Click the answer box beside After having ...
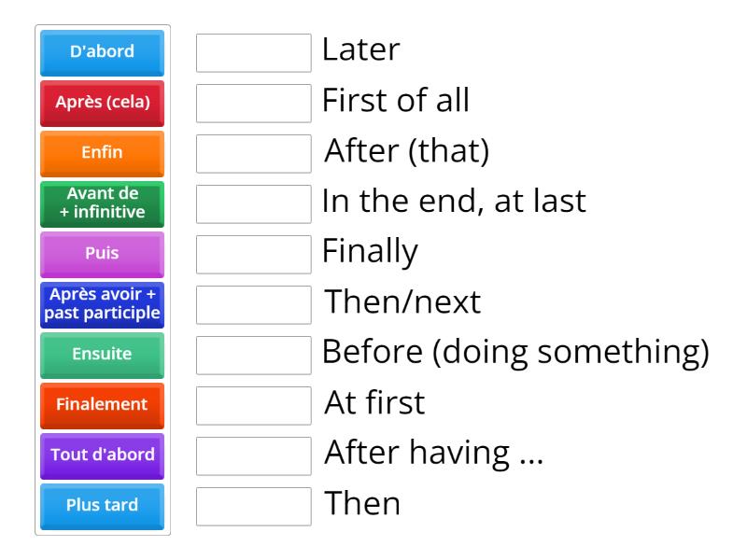 254,455
